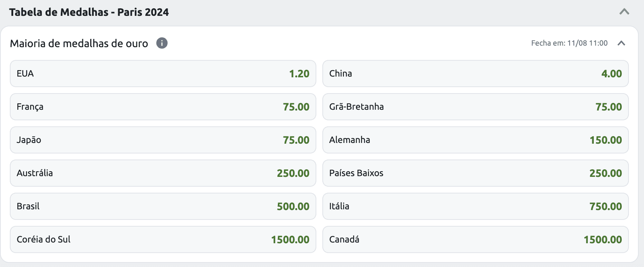This screenshot has height=267, width=644.
Task: Choose Coréia do Sul at 1500.00
Action: point(163,239)
